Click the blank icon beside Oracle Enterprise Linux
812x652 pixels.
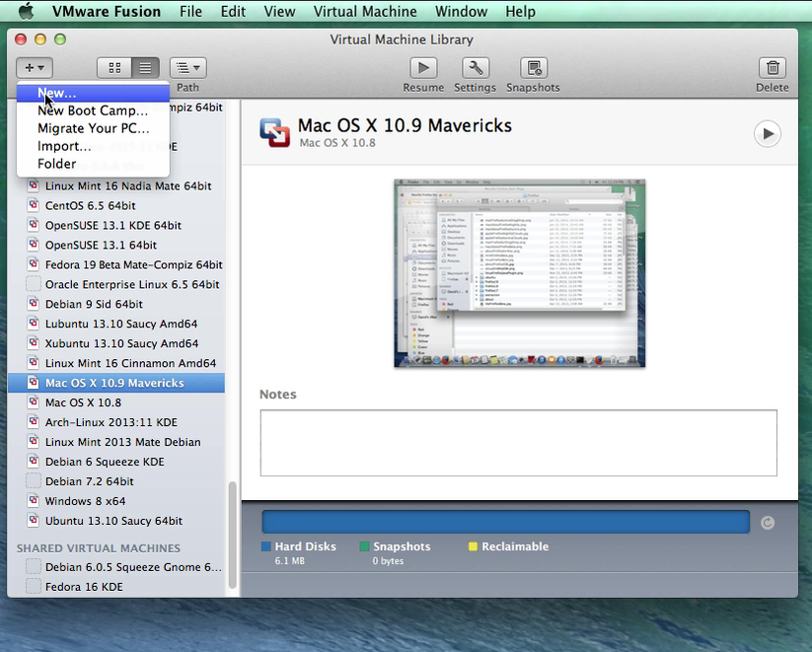point(34,284)
